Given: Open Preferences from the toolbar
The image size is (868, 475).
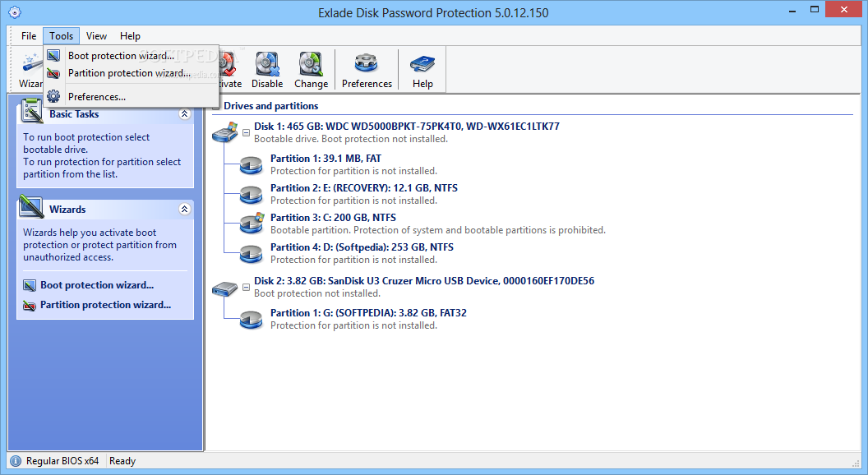Looking at the screenshot, I should click(x=367, y=69).
